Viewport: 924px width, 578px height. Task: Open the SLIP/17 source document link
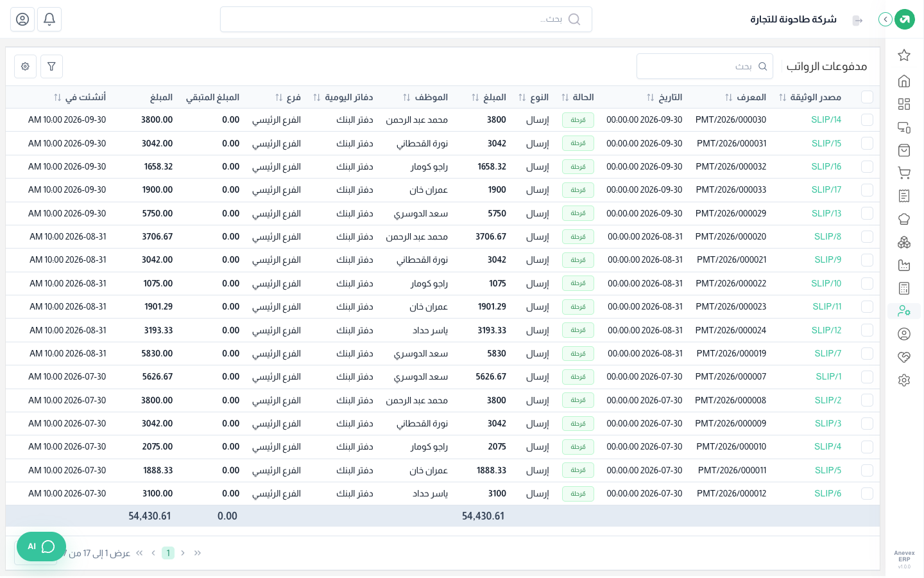pos(826,190)
